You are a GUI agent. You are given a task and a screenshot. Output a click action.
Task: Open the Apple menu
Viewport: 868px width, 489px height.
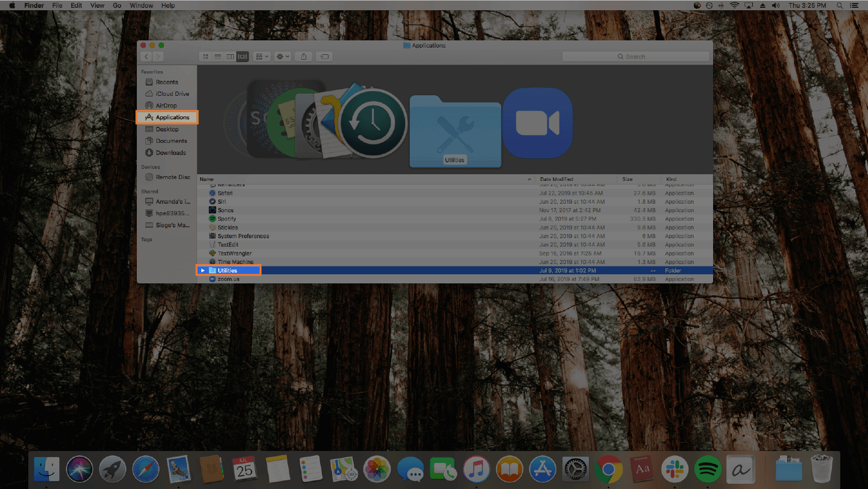tap(11, 5)
